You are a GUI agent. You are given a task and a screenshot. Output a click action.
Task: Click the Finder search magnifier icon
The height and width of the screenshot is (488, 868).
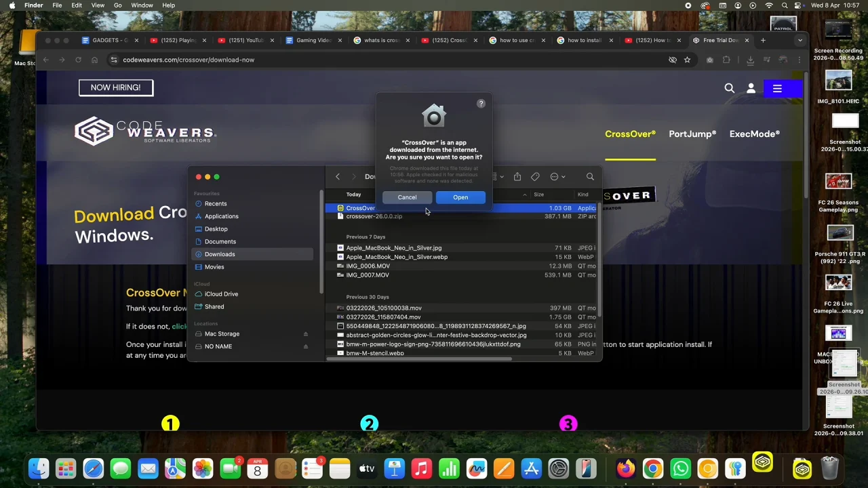(590, 176)
